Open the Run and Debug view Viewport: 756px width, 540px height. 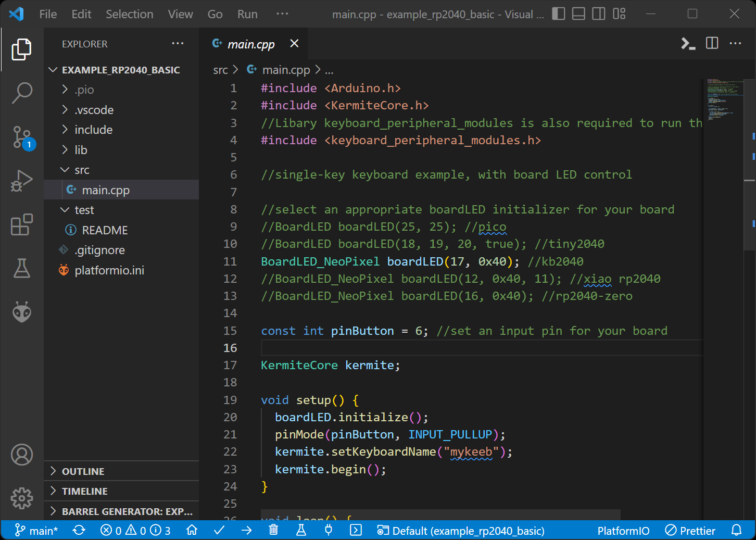point(22,181)
